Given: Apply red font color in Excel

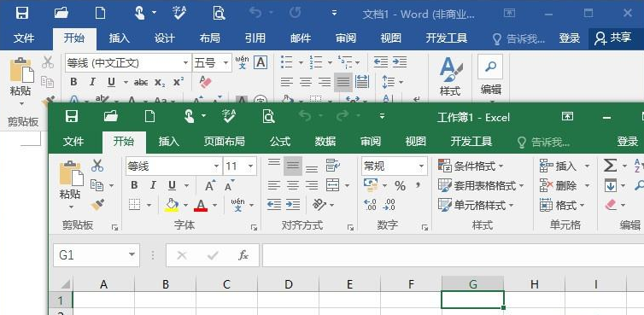Looking at the screenshot, I should click(201, 205).
